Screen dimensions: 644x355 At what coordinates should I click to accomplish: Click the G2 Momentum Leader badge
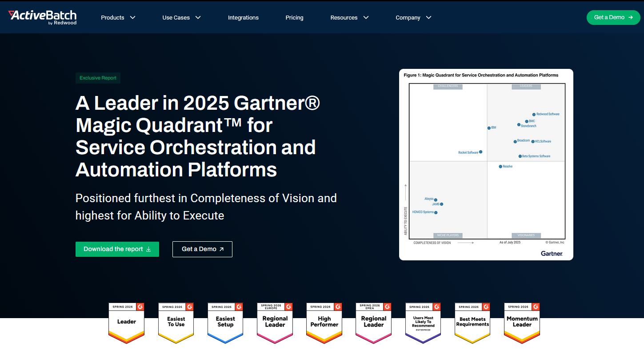tap(522, 323)
